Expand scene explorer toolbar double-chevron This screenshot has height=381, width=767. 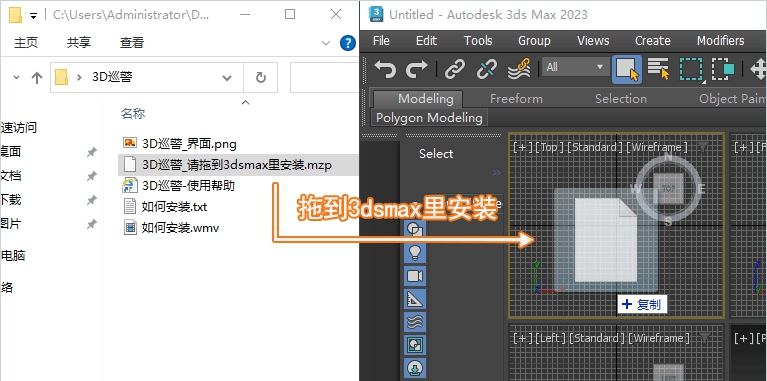click(x=496, y=172)
